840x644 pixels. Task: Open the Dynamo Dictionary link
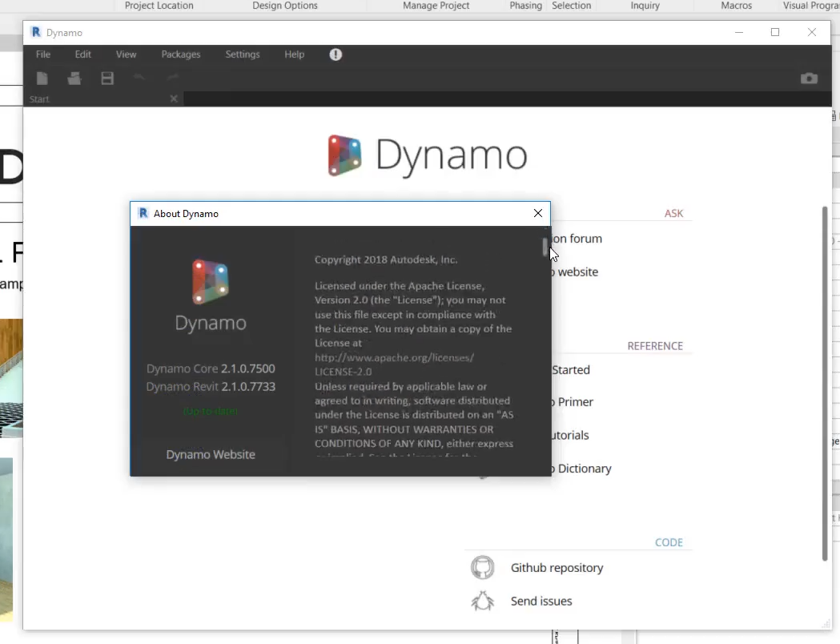[581, 469]
